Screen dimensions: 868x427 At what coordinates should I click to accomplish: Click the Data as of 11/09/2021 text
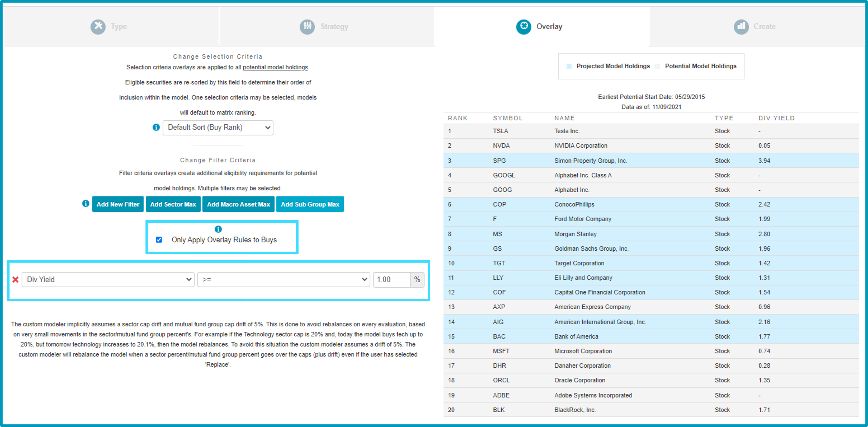(x=651, y=107)
